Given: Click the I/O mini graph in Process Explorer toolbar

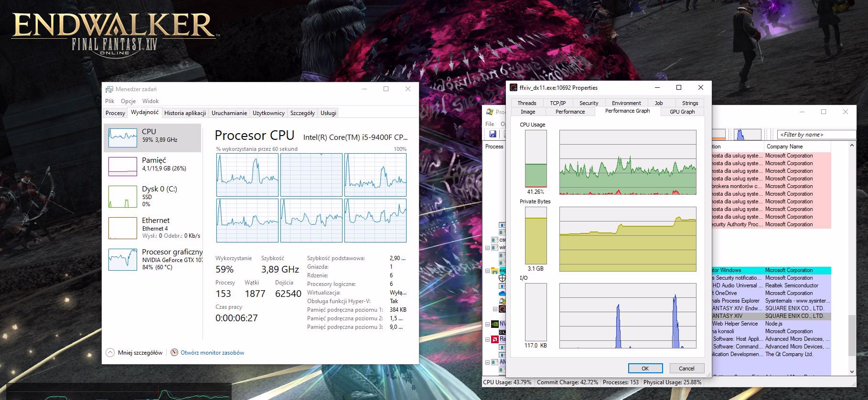Looking at the screenshot, I should [747, 135].
